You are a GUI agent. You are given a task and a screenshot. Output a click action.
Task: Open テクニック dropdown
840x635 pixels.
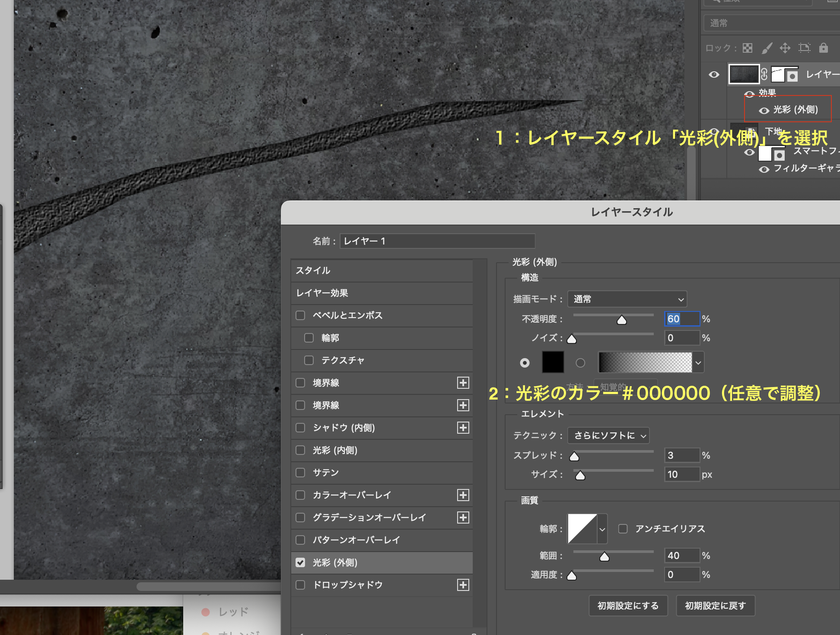608,435
